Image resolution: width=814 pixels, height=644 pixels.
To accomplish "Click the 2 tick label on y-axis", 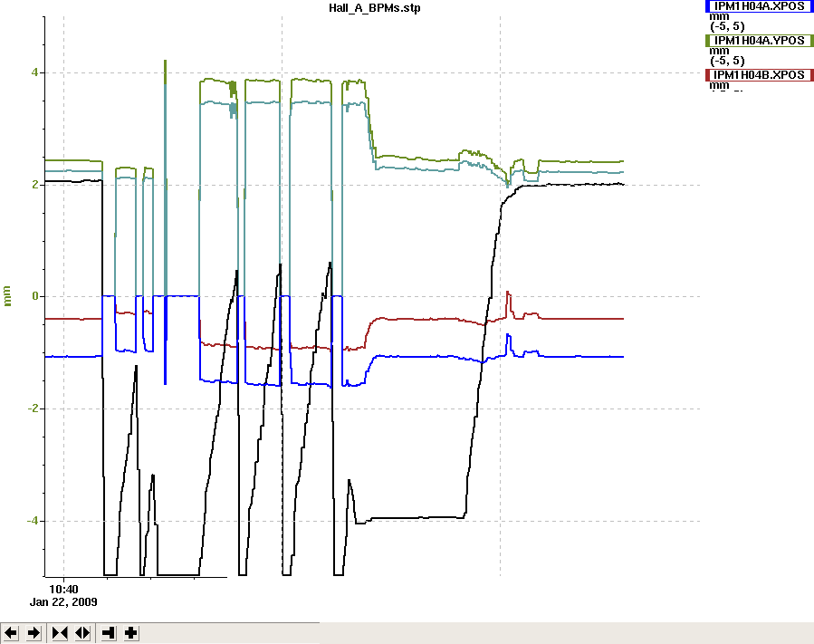I will pos(34,185).
